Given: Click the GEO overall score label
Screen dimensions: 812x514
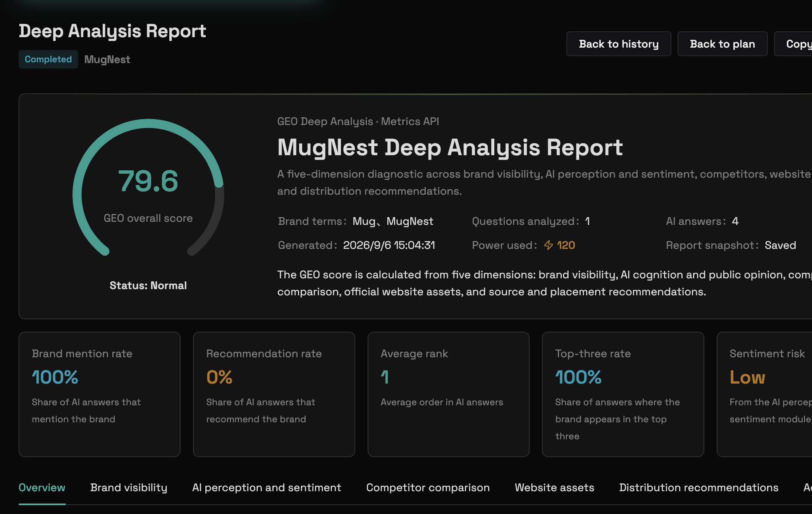Looking at the screenshot, I should 148,218.
